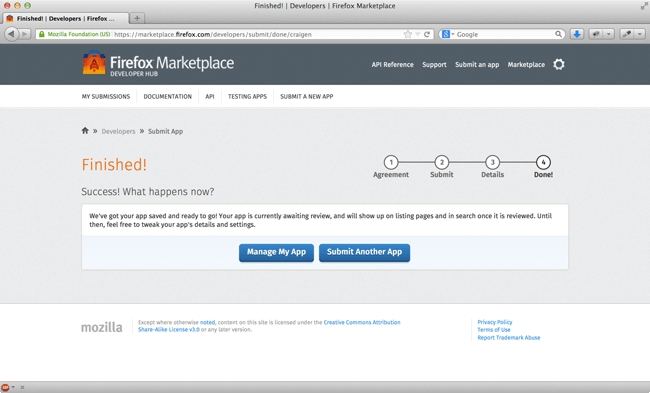Click 'Submit an app' header link
The height and width of the screenshot is (393, 650).
(477, 65)
